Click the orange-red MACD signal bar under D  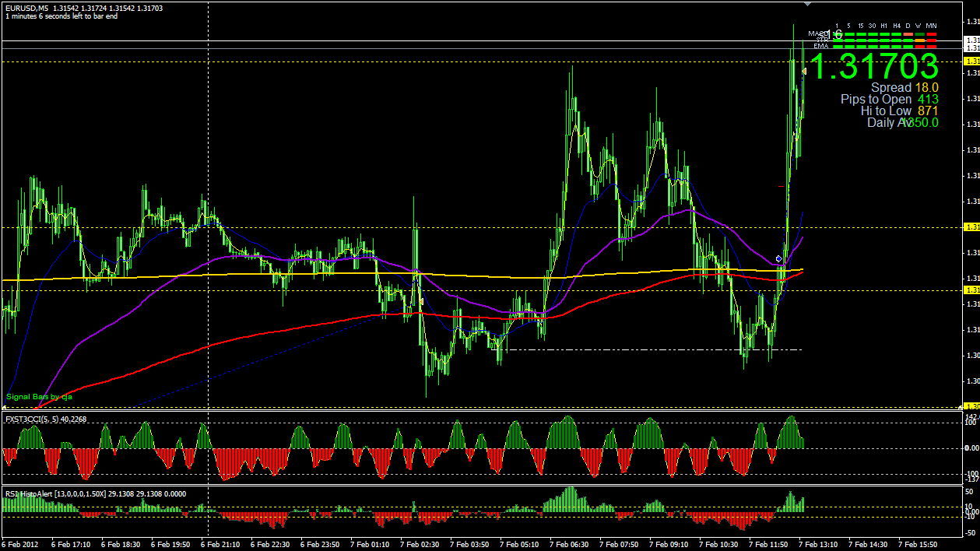908,34
